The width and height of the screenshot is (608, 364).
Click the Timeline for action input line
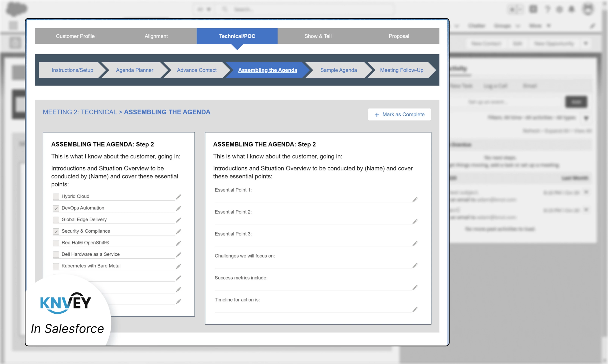(313, 309)
